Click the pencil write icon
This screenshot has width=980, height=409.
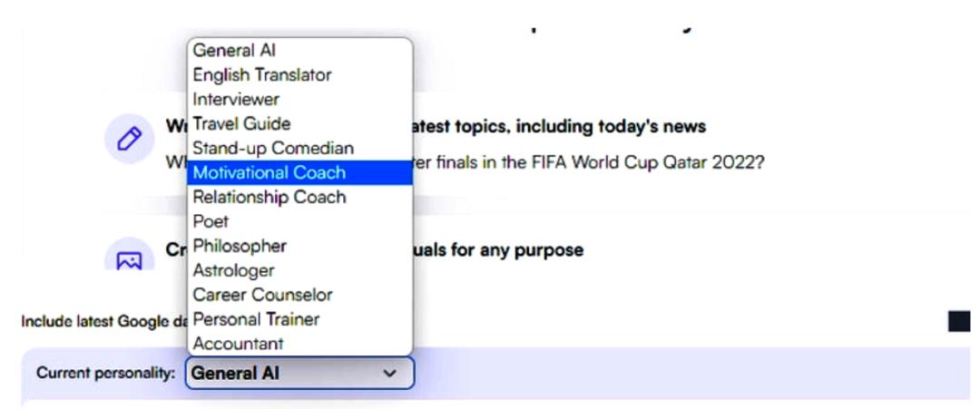pos(130,139)
